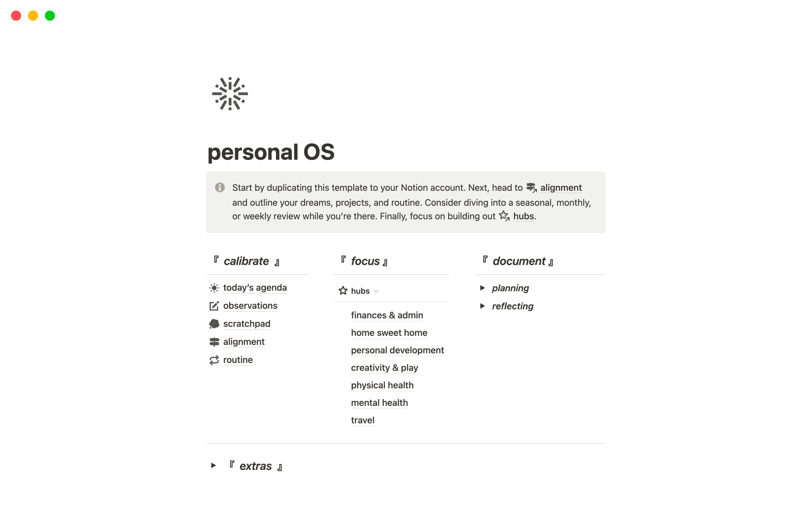Click the routine refresh/cycle icon
812x508 pixels.
click(214, 359)
